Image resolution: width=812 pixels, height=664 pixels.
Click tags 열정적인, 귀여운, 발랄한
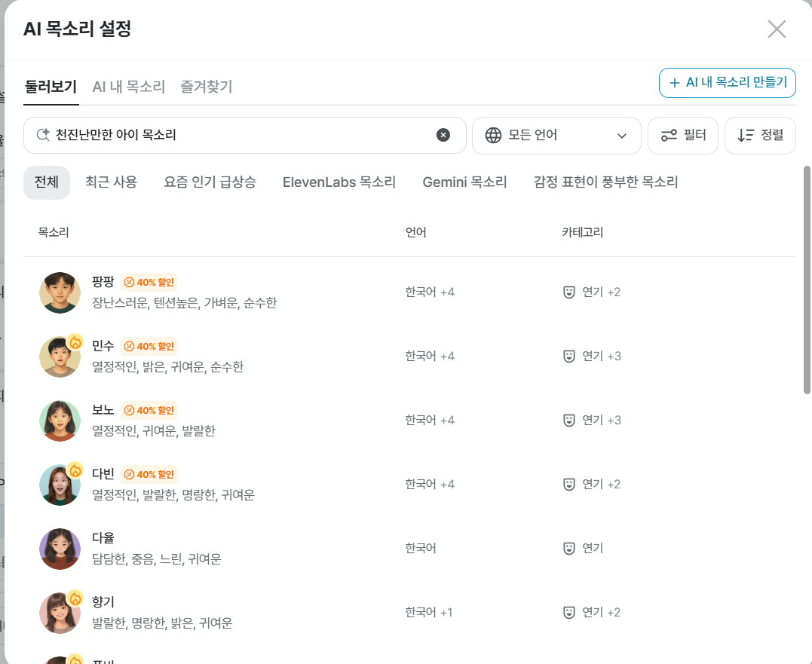tap(154, 431)
